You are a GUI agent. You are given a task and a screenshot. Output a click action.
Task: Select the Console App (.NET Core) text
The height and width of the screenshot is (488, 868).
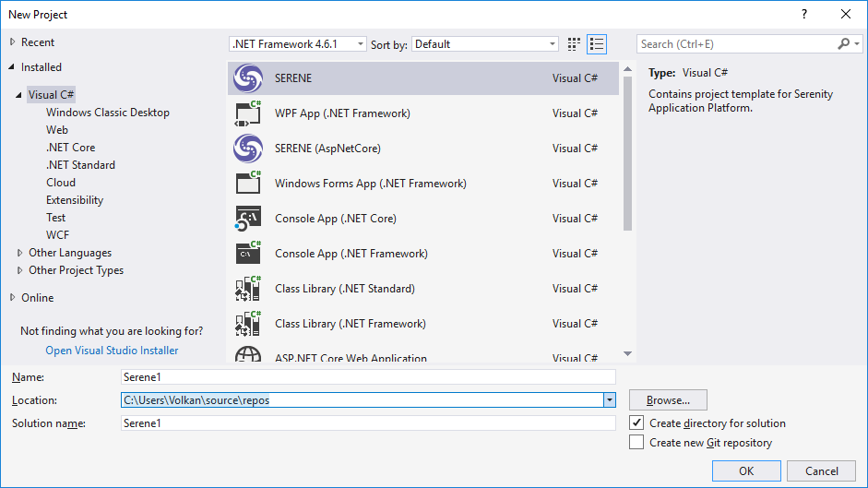tap(336, 219)
